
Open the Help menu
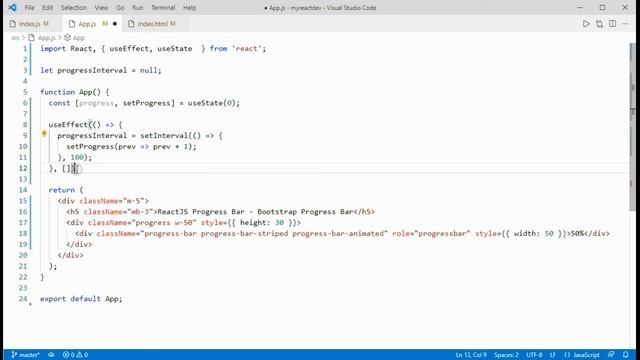coord(189,8)
